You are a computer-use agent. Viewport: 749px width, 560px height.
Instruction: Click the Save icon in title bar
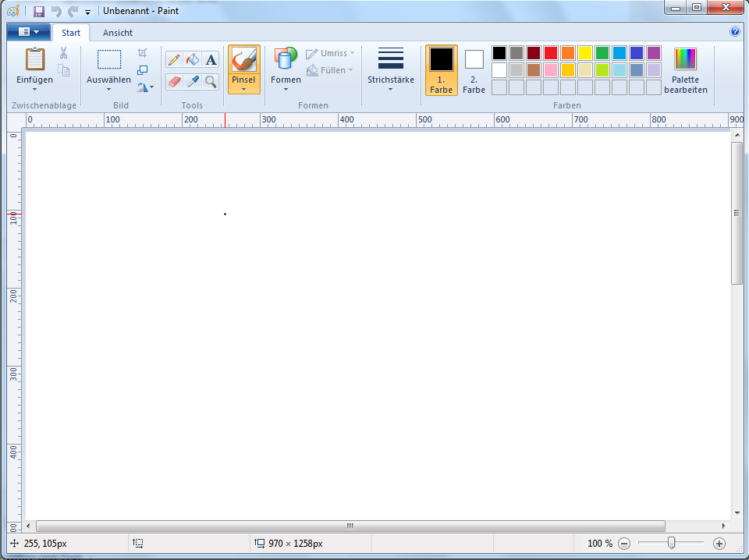pyautogui.click(x=39, y=11)
